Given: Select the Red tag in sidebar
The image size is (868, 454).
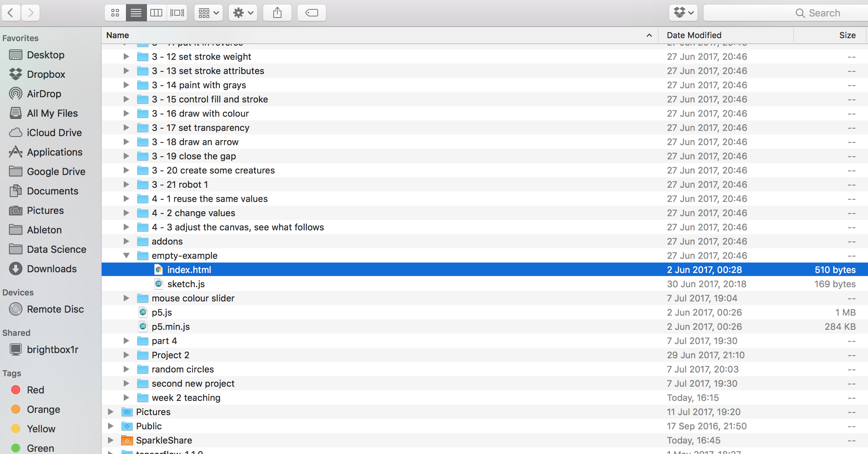Looking at the screenshot, I should (36, 390).
